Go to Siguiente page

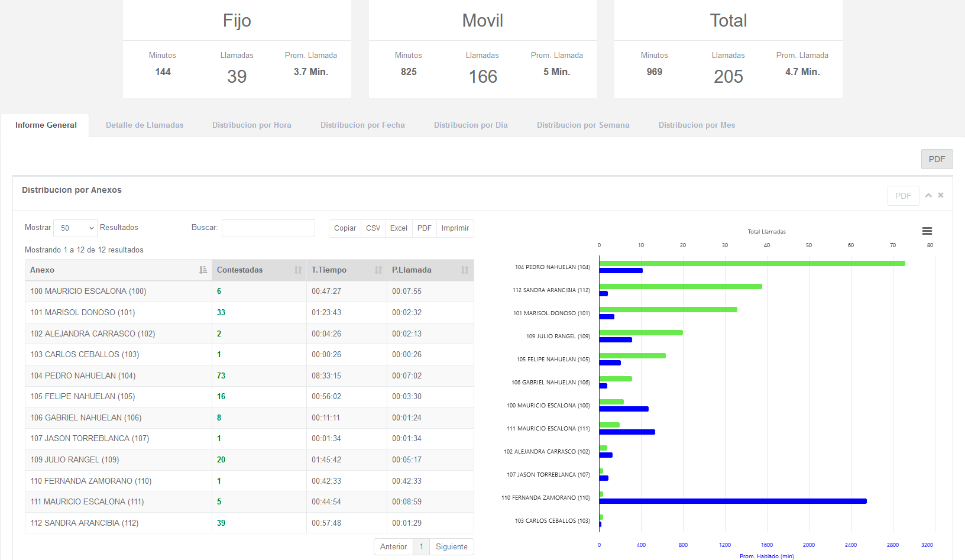point(451,547)
